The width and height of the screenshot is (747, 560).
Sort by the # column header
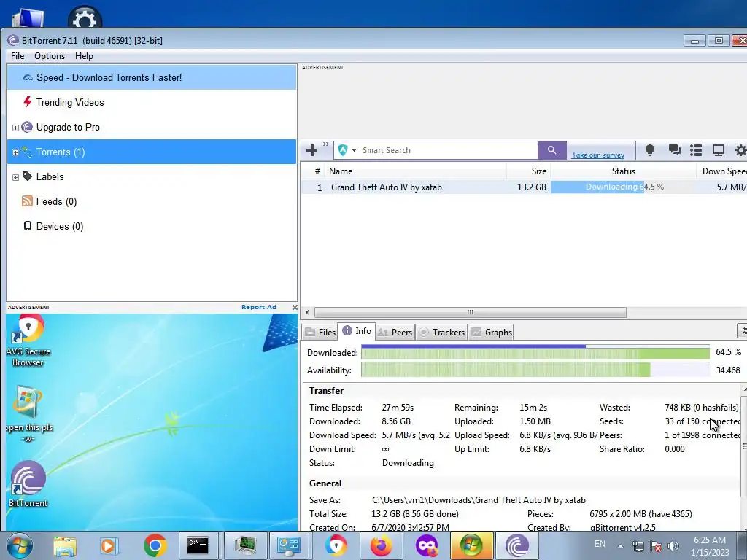tap(317, 171)
